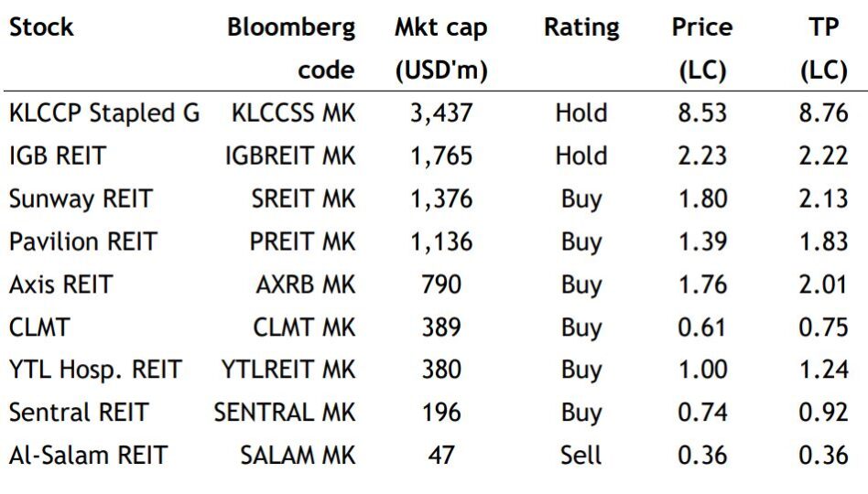Select Pavilion REIT's Buy rating
The width and height of the screenshot is (868, 494).
coord(581,242)
